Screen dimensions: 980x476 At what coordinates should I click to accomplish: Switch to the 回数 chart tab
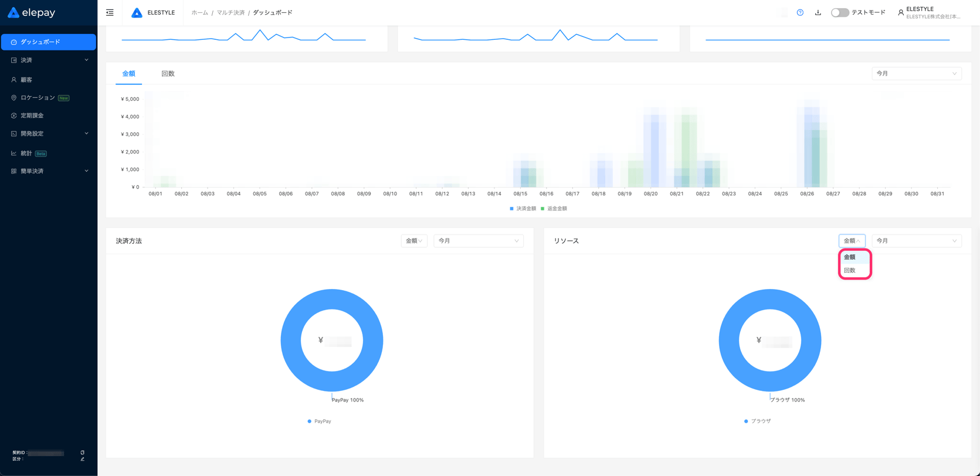coord(168,74)
